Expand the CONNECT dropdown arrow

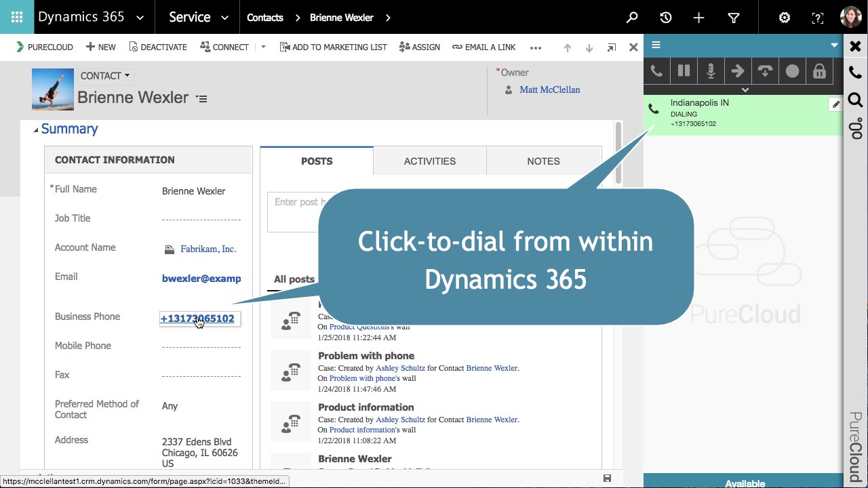click(263, 47)
